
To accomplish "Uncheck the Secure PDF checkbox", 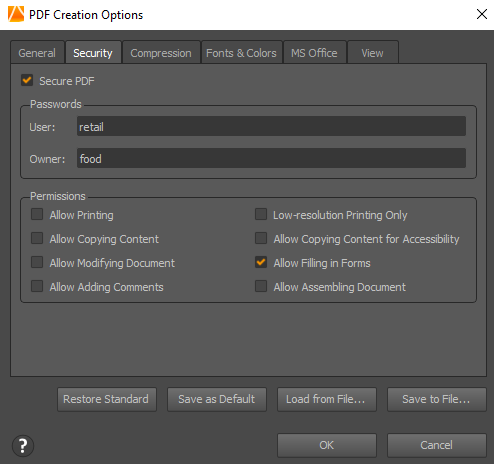I will [27, 80].
